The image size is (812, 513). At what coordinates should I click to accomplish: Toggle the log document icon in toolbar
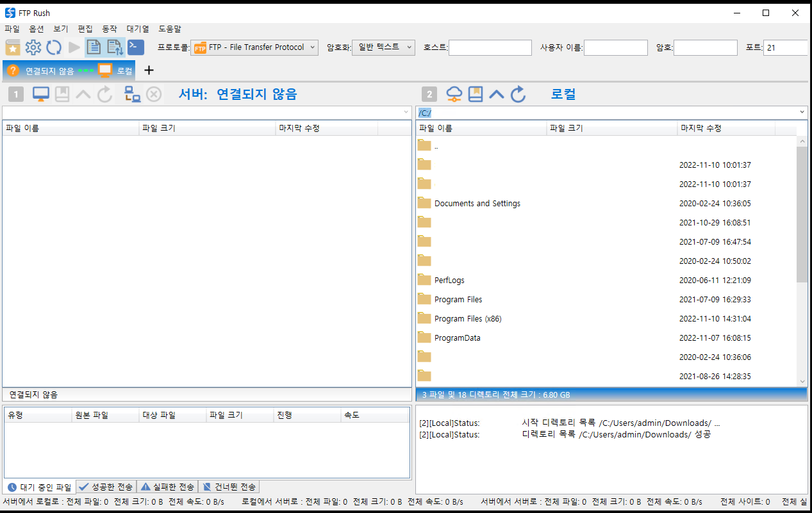pyautogui.click(x=94, y=47)
